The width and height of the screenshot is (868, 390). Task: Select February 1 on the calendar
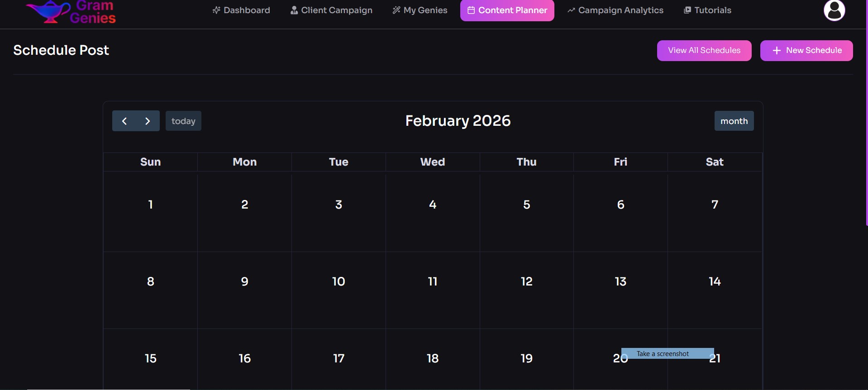pyautogui.click(x=151, y=212)
